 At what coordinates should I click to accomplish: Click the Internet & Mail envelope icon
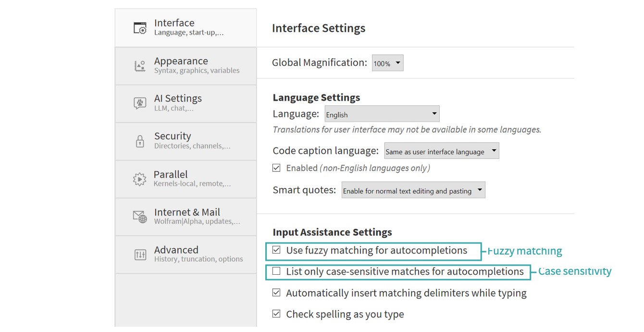[x=140, y=217]
